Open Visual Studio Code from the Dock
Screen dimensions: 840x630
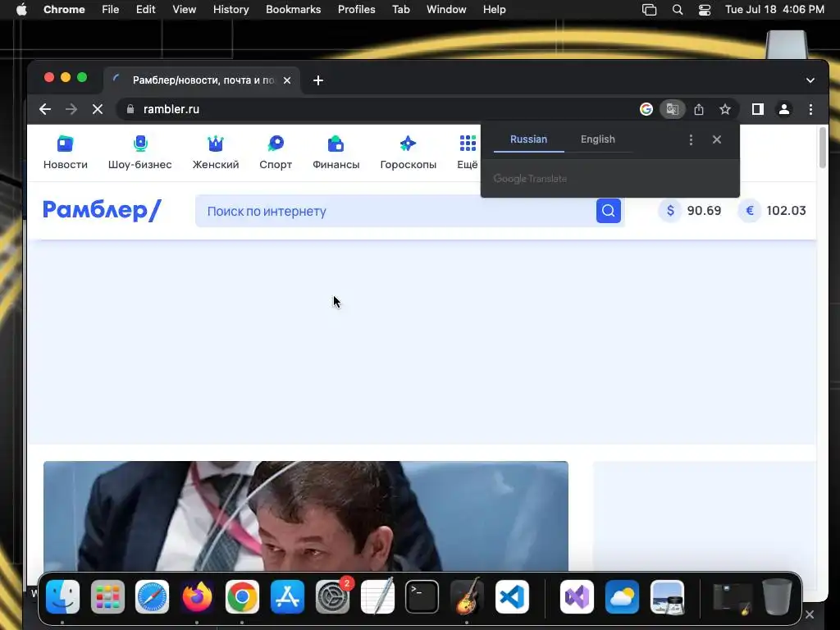(512, 597)
